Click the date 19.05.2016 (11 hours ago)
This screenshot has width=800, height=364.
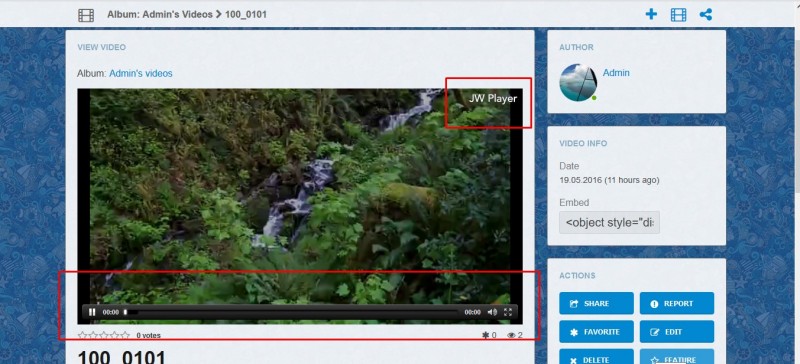(x=609, y=180)
